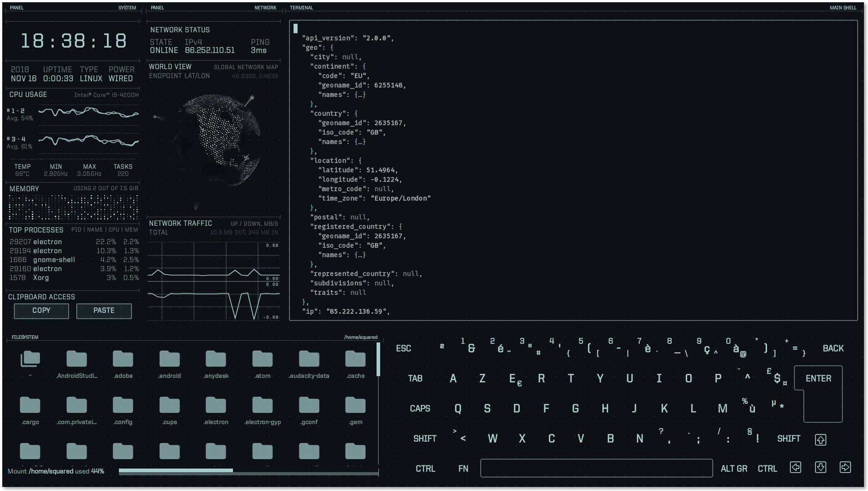This screenshot has width=868, height=491.
Task: Tap the ENTER key on virtual keyboard
Action: tap(819, 378)
